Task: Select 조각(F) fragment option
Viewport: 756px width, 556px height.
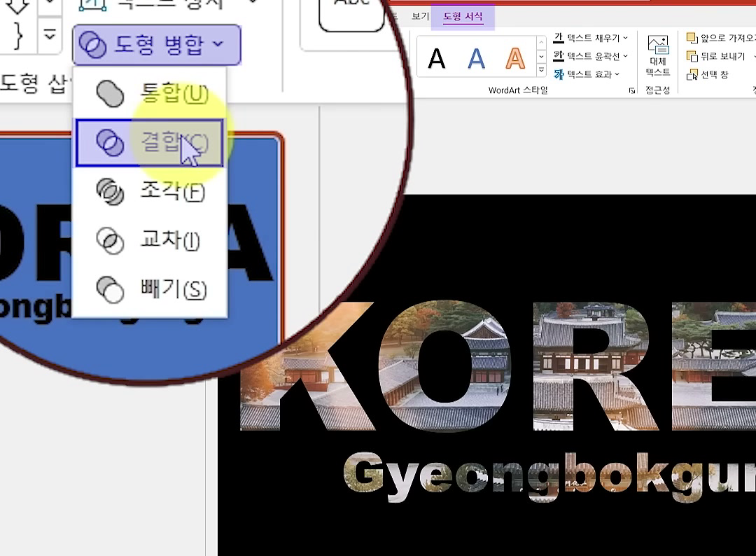Action: pyautogui.click(x=150, y=191)
